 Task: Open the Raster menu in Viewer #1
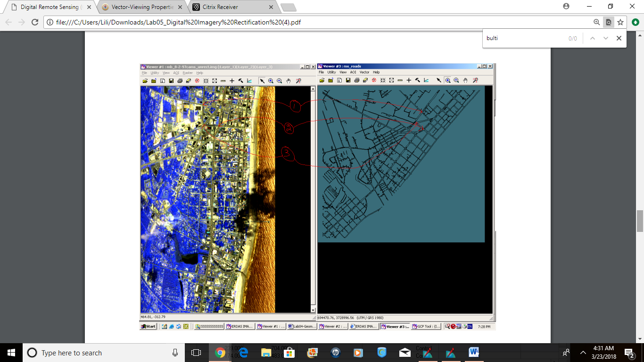(x=188, y=73)
